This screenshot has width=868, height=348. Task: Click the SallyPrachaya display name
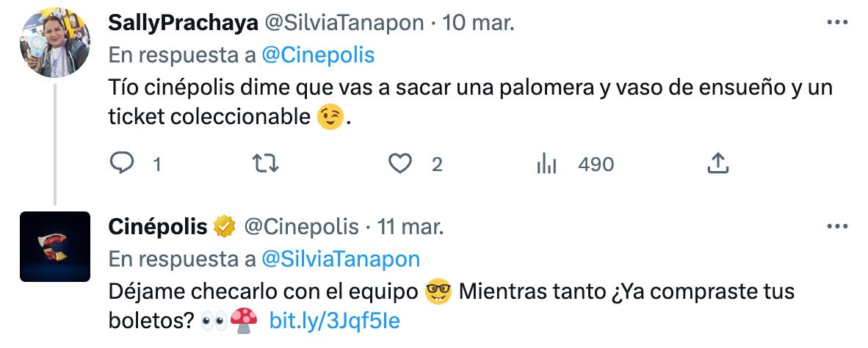pos(184,23)
